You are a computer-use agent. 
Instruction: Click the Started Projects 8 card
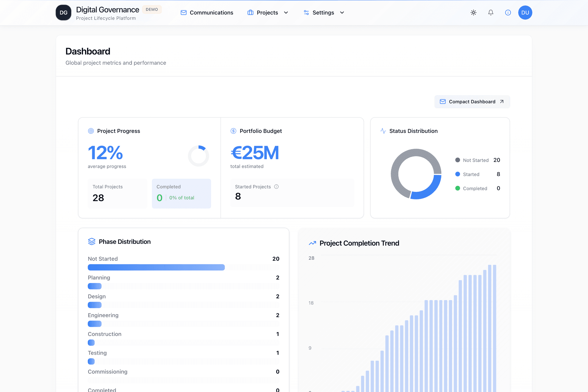(292, 193)
